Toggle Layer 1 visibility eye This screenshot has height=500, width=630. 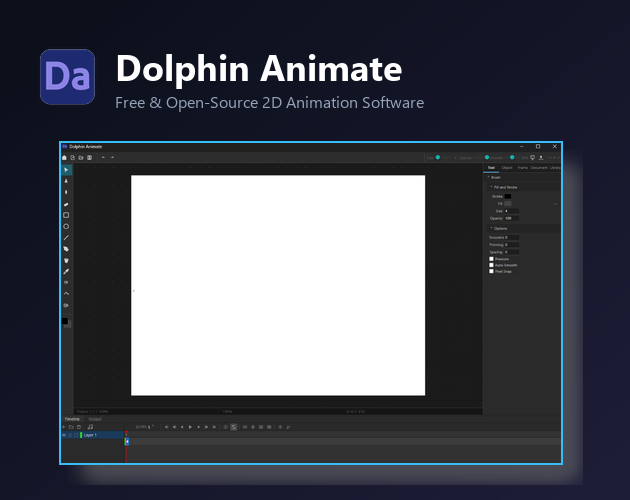click(x=64, y=435)
